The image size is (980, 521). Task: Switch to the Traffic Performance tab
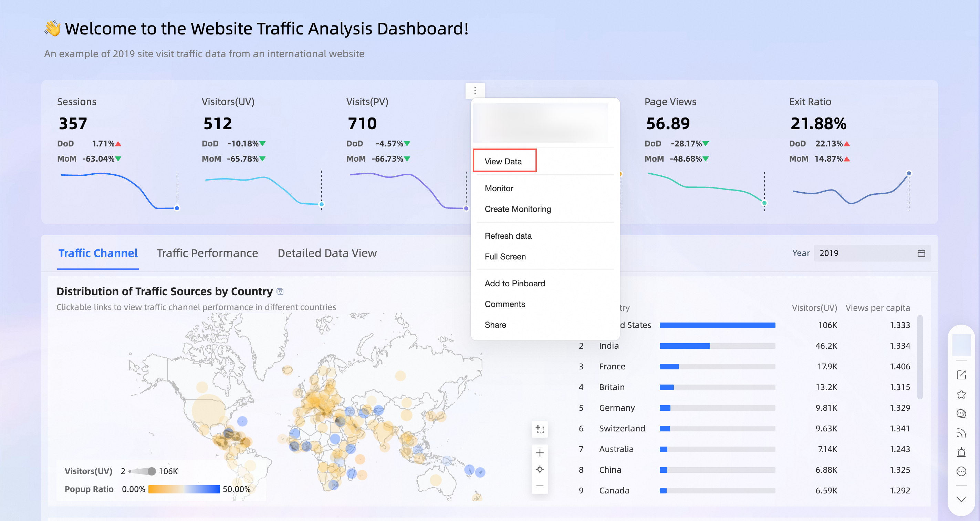(207, 253)
